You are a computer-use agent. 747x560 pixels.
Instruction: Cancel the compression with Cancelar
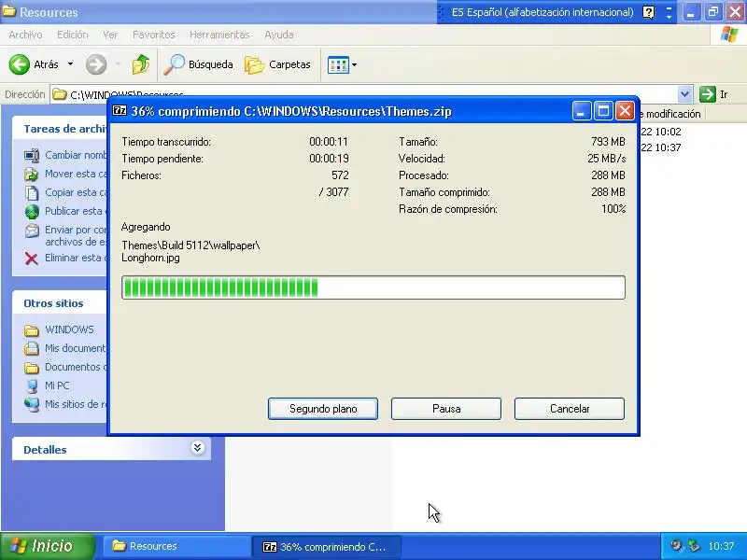tap(570, 409)
